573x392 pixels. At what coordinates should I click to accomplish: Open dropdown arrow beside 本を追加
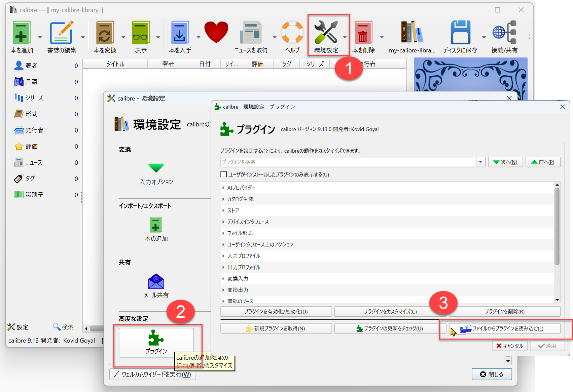[40, 37]
